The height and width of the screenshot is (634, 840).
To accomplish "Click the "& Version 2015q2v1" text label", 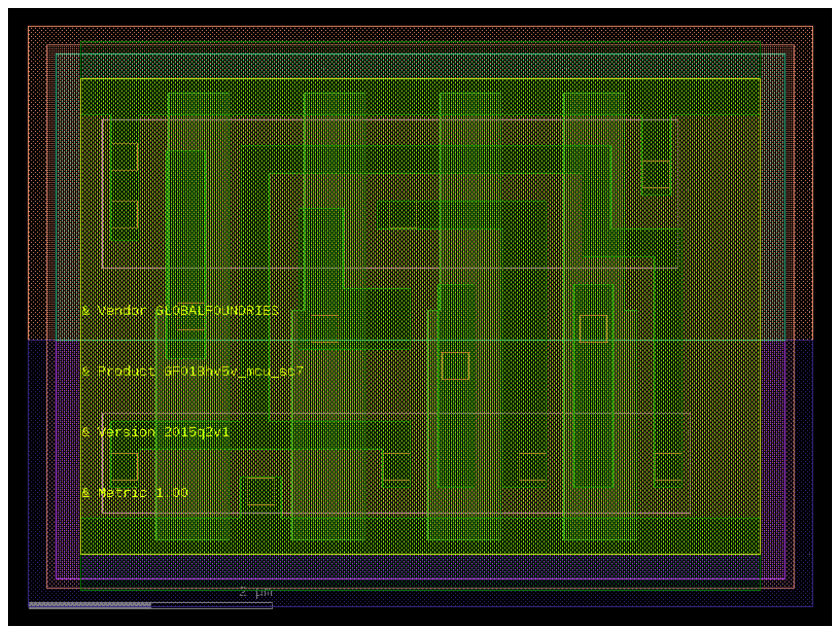I will click(x=155, y=432).
